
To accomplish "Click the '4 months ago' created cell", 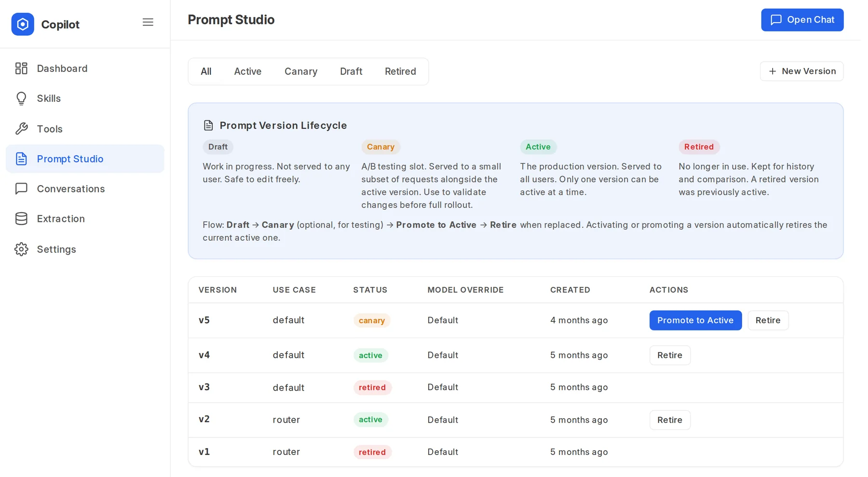I will pyautogui.click(x=579, y=320).
